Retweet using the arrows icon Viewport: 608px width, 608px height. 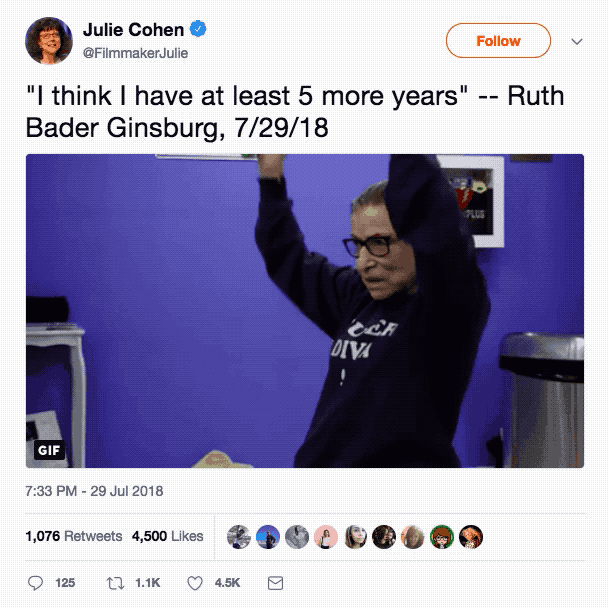[x=116, y=583]
